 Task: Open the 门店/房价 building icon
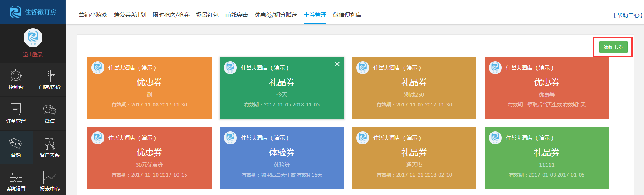(50, 76)
